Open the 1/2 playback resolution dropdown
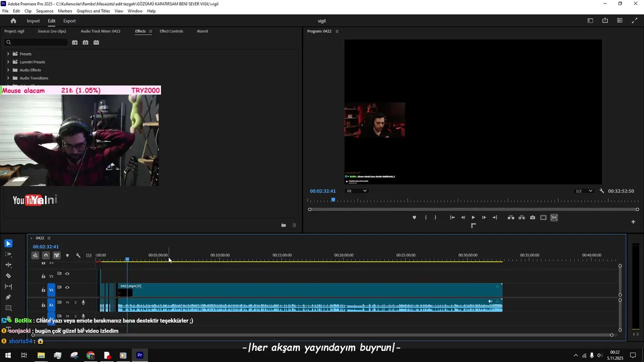 pyautogui.click(x=584, y=191)
